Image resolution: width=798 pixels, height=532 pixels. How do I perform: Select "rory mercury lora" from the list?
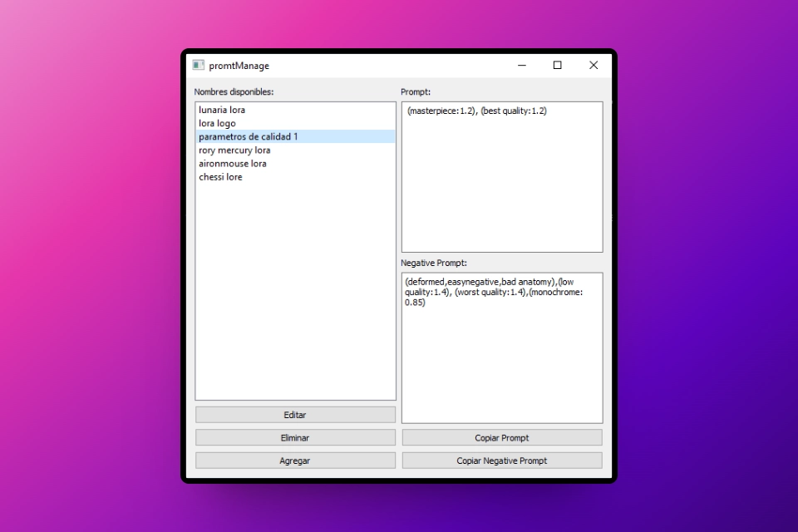pyautogui.click(x=235, y=150)
